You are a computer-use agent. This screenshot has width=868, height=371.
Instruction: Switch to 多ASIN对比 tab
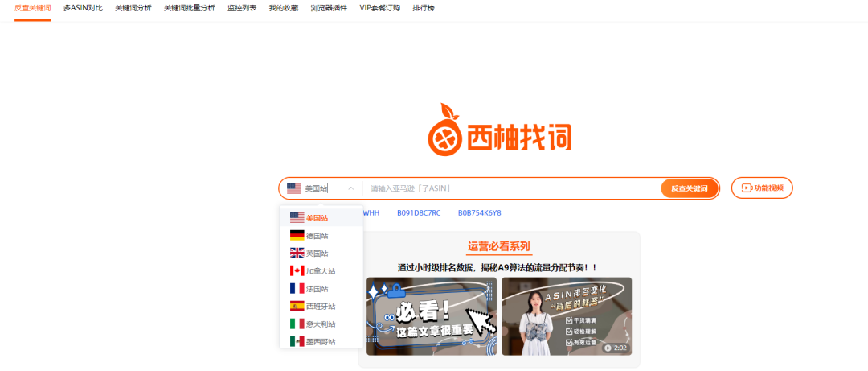(83, 8)
